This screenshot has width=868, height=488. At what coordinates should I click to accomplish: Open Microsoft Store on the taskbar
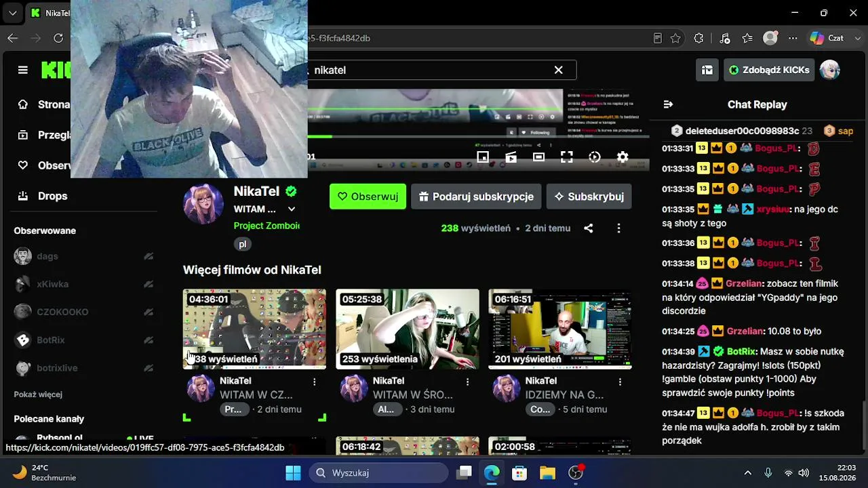(x=519, y=473)
